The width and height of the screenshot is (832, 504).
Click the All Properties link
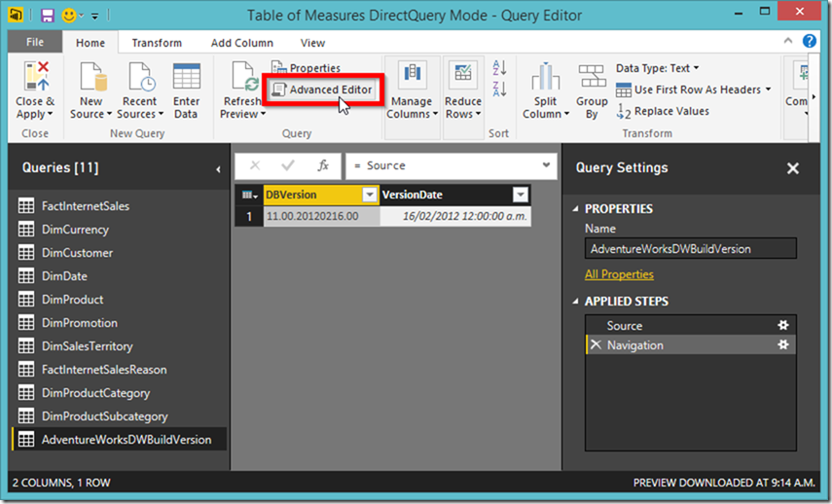pos(619,274)
